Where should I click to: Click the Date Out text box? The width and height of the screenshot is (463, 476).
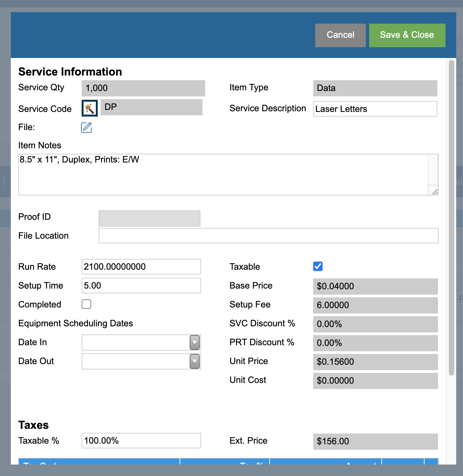coord(136,361)
